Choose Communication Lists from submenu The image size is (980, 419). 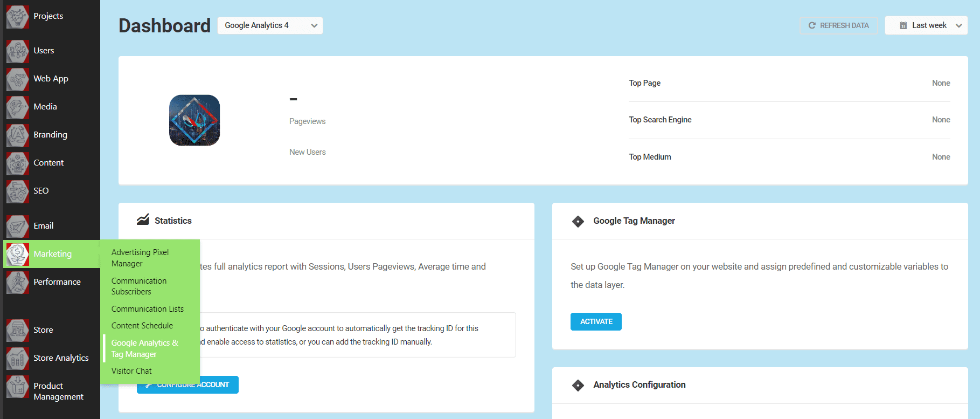[148, 309]
